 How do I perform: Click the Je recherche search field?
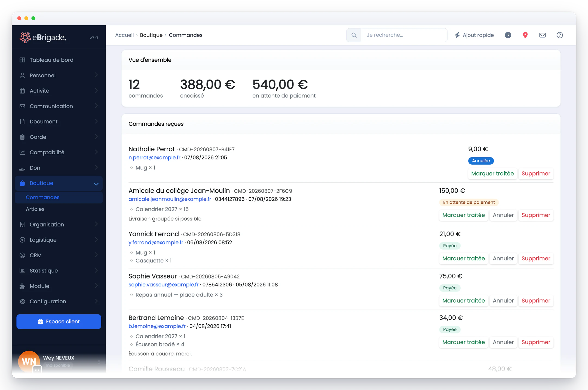tap(404, 35)
